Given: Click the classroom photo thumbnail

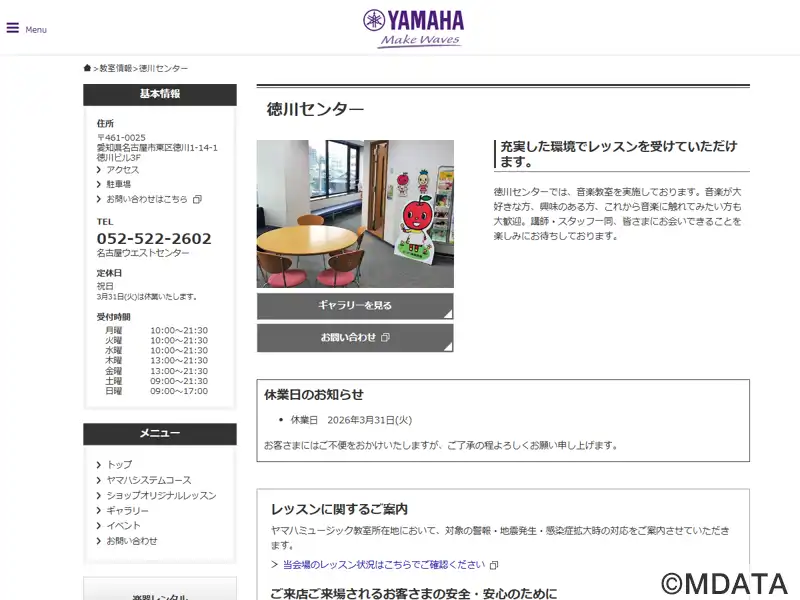Looking at the screenshot, I should click(x=355, y=214).
